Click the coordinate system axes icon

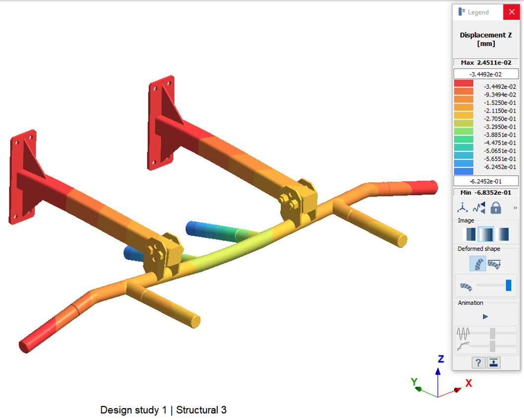(x=463, y=208)
